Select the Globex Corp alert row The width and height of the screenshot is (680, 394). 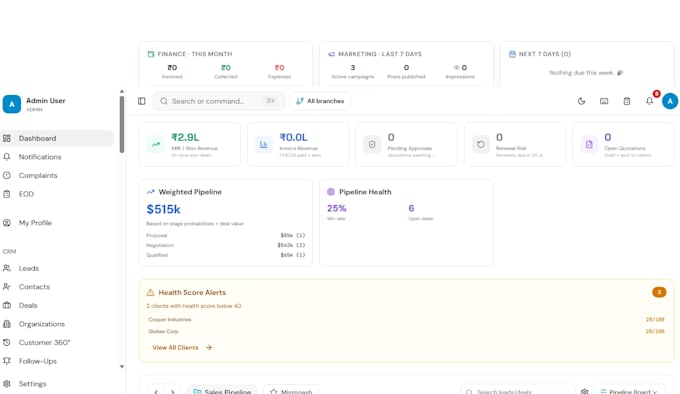(406, 331)
